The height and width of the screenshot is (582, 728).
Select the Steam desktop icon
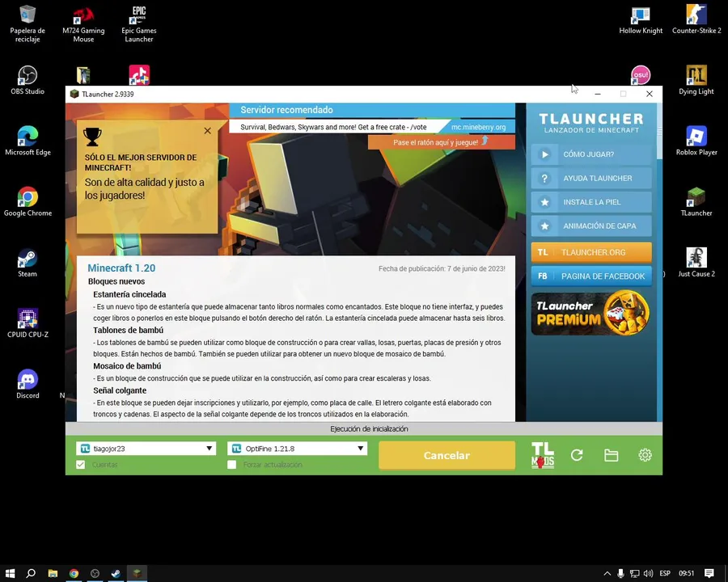tap(28, 263)
